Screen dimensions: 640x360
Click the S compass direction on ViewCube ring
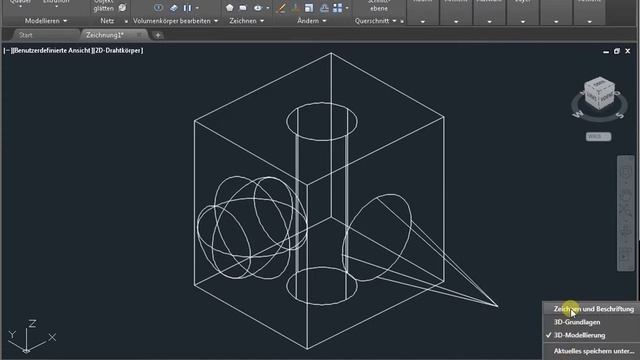(620, 115)
